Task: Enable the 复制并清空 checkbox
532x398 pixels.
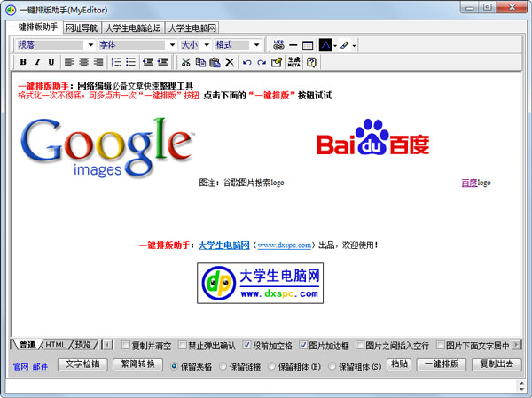Action: click(x=126, y=346)
